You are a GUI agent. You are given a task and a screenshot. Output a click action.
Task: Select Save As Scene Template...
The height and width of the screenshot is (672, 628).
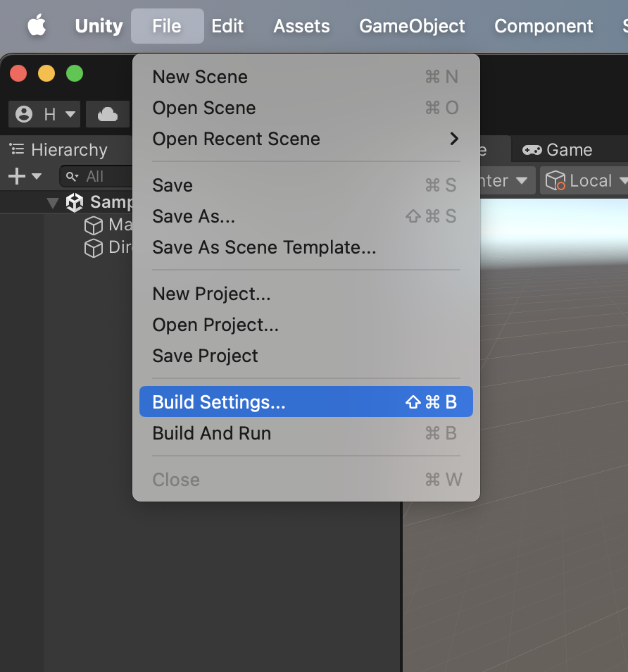click(306, 247)
